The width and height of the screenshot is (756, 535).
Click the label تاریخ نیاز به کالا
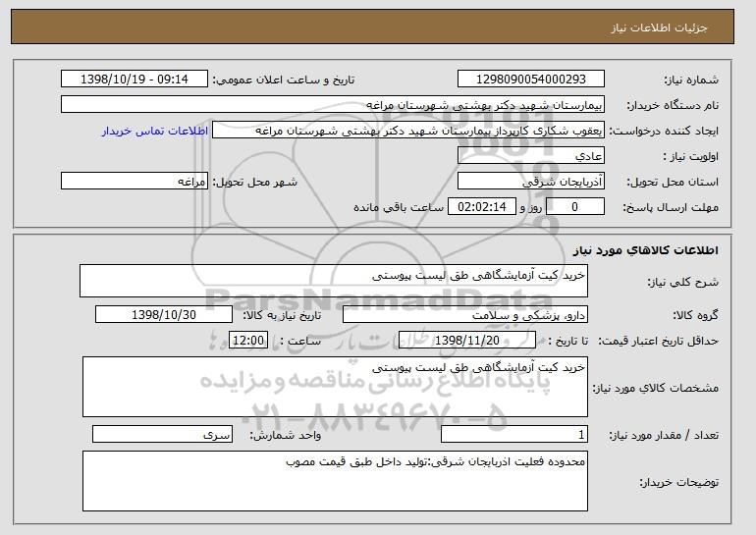coord(282,316)
